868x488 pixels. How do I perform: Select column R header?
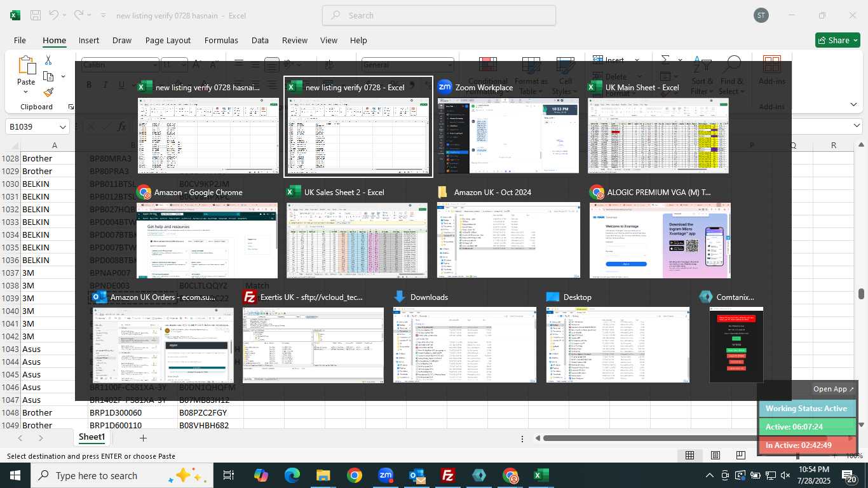[x=834, y=146]
